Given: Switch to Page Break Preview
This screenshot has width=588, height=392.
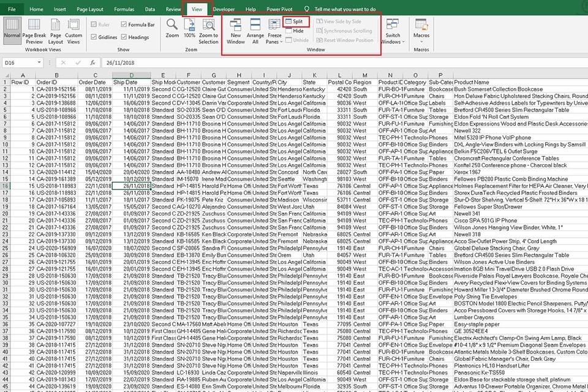Looking at the screenshot, I should [x=34, y=29].
